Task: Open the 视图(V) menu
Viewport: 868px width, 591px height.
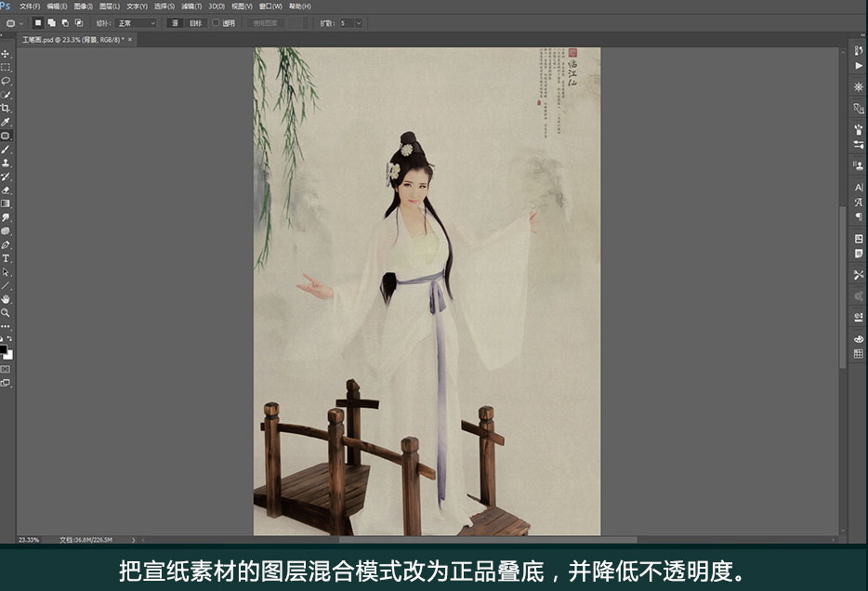Action: (242, 7)
